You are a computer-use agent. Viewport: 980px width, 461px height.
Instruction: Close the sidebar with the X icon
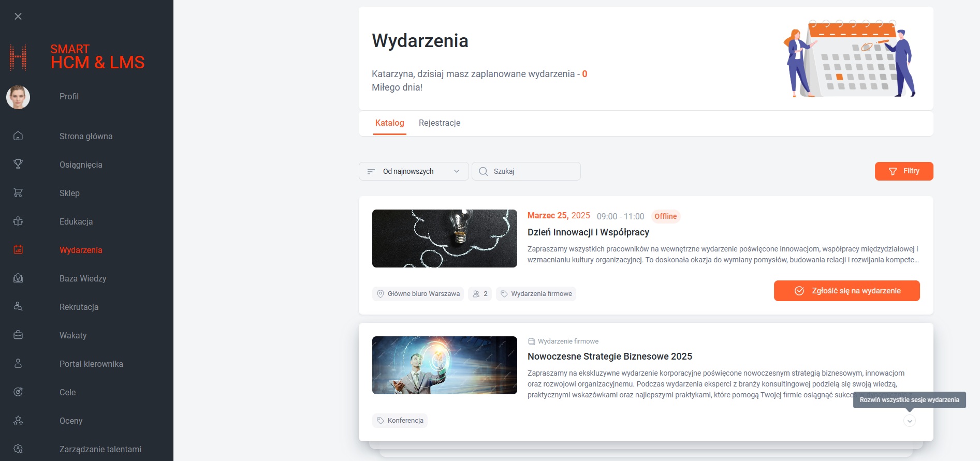coord(18,17)
